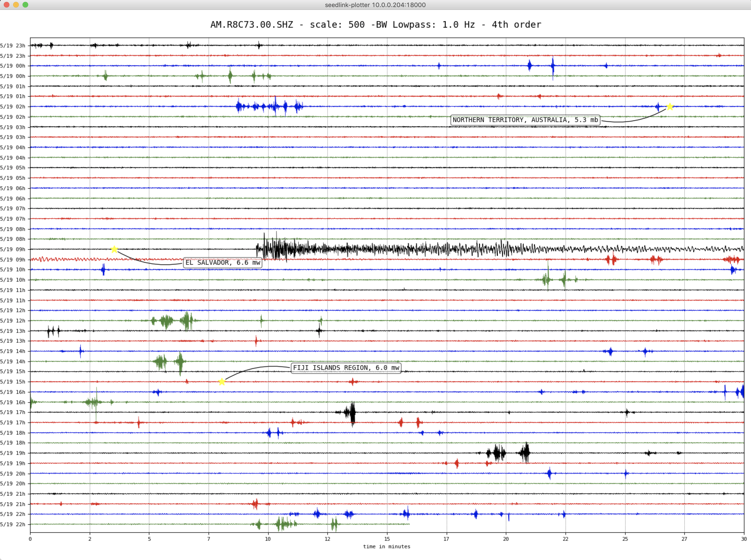Click the '5/19 10h' label beside the green trace

pyautogui.click(x=13, y=280)
